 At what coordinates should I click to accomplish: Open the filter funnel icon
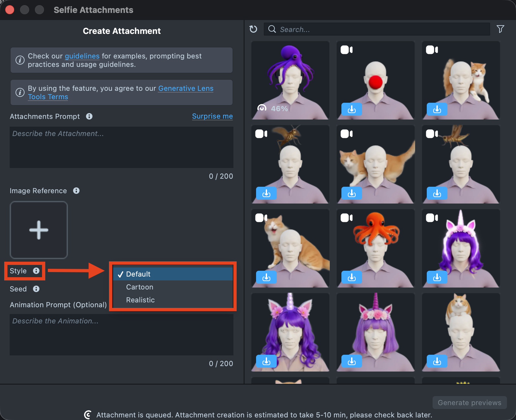click(x=500, y=29)
